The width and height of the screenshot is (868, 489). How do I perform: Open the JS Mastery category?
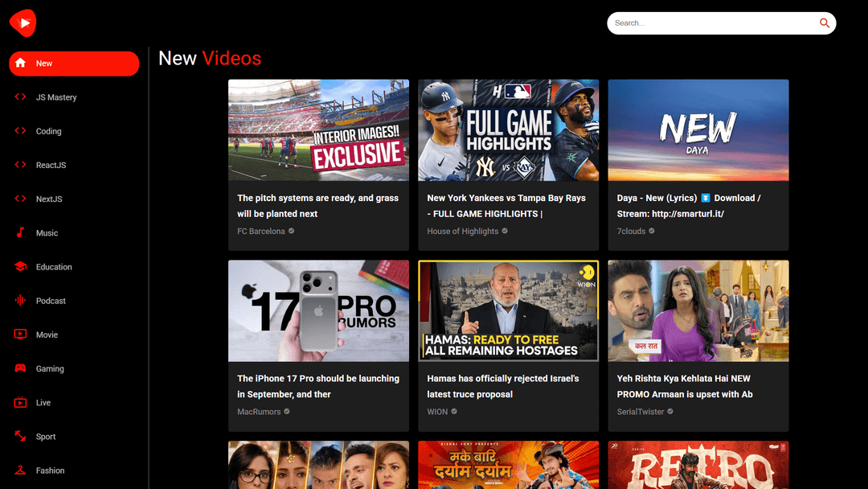click(56, 97)
